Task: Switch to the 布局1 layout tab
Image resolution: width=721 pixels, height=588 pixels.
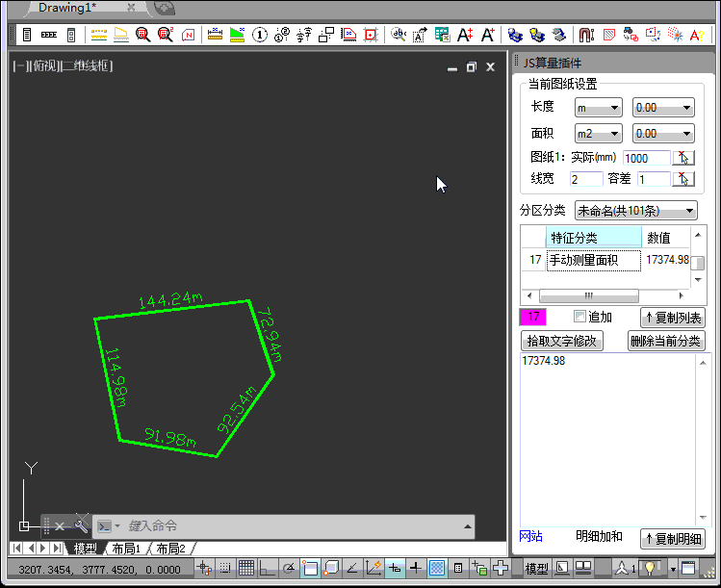Action: point(125,549)
